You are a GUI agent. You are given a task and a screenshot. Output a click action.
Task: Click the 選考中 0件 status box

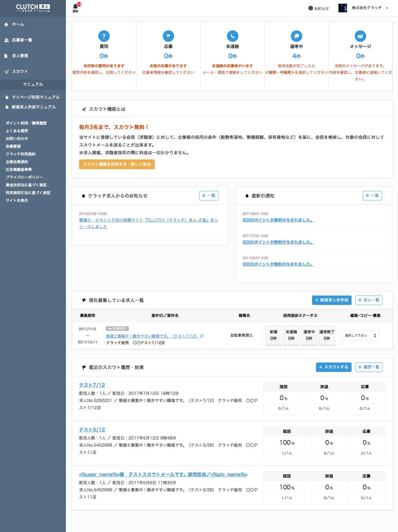tap(309, 335)
